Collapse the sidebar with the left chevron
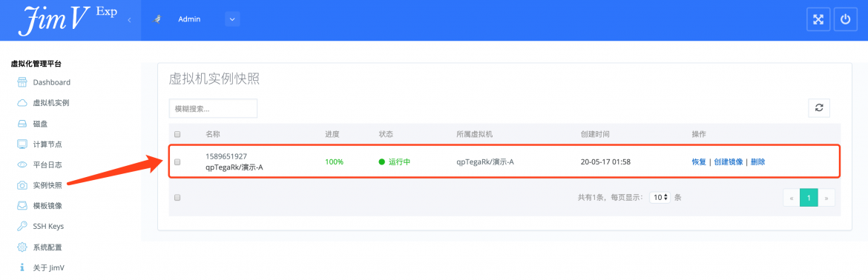The height and width of the screenshot is (280, 868). (x=129, y=20)
